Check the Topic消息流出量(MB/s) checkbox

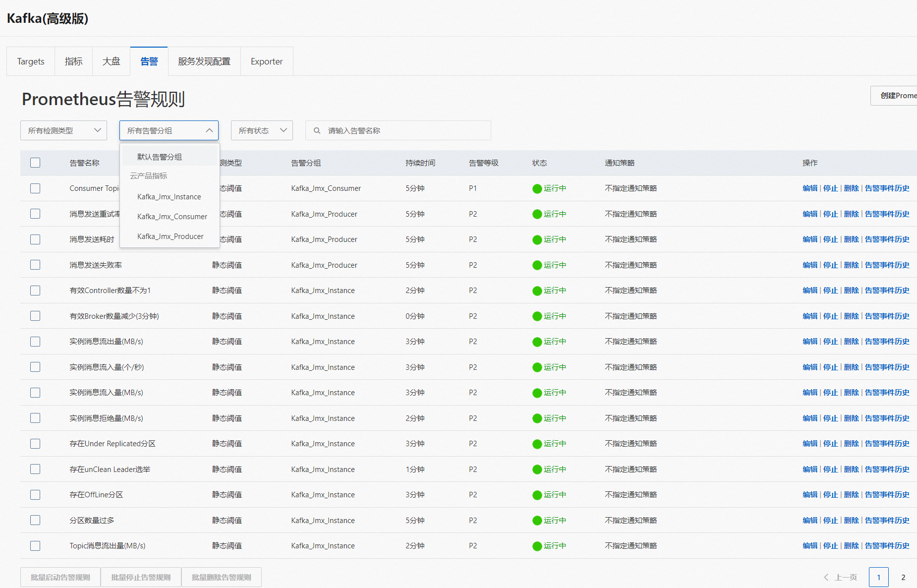35,546
